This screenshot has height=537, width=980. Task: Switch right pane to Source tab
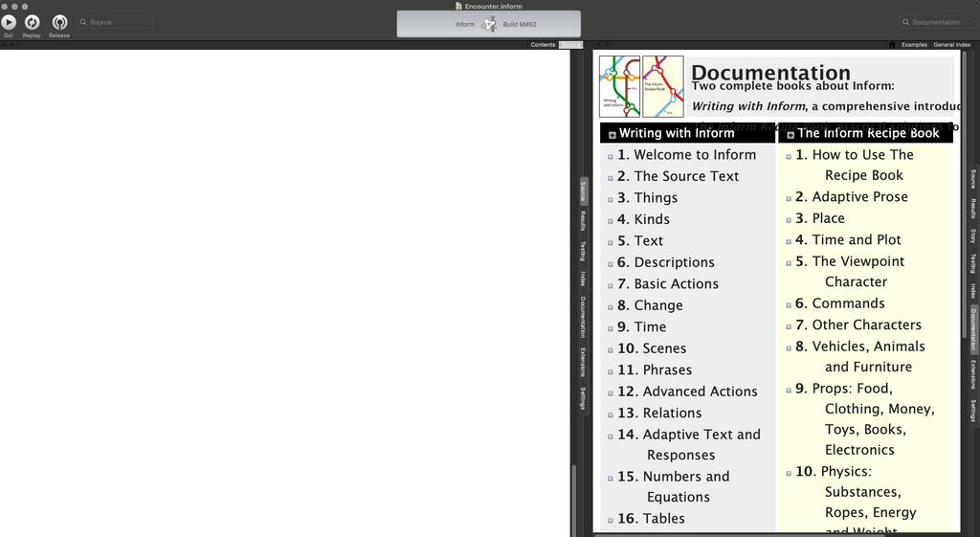973,179
